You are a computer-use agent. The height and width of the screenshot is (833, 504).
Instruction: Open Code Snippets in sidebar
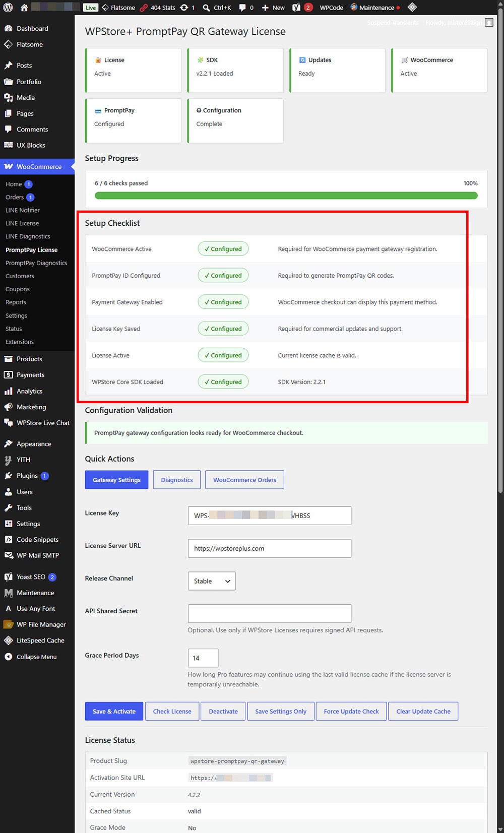(x=37, y=540)
